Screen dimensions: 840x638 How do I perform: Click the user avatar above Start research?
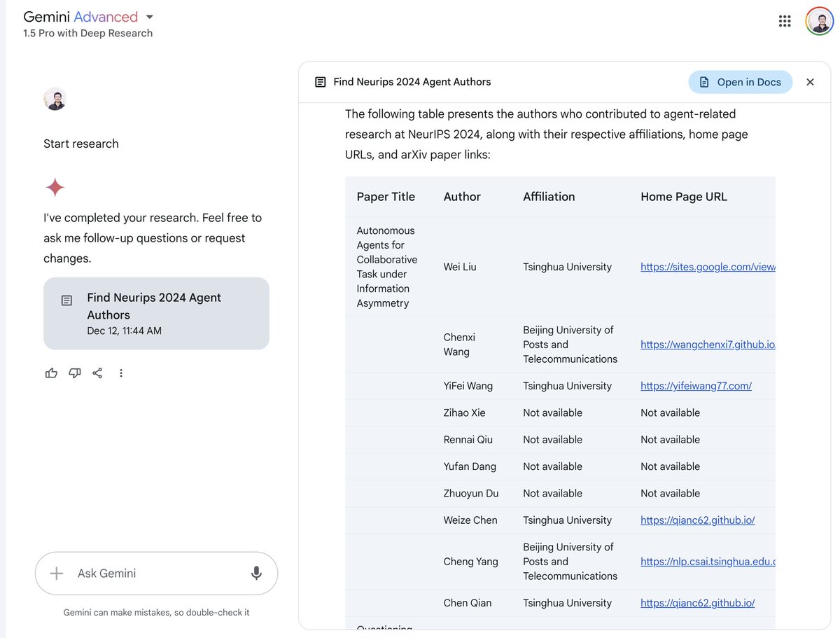point(55,99)
